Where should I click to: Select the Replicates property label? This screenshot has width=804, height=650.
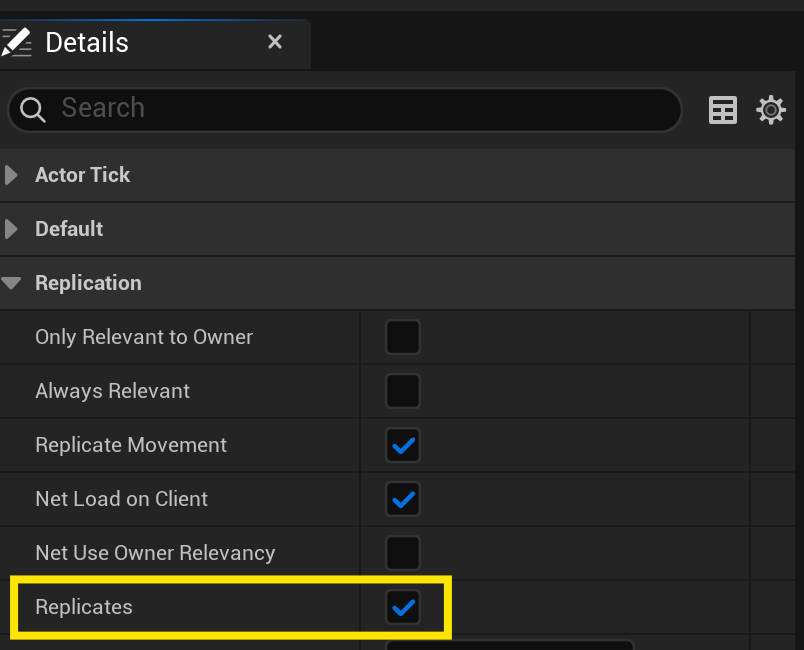click(x=84, y=607)
